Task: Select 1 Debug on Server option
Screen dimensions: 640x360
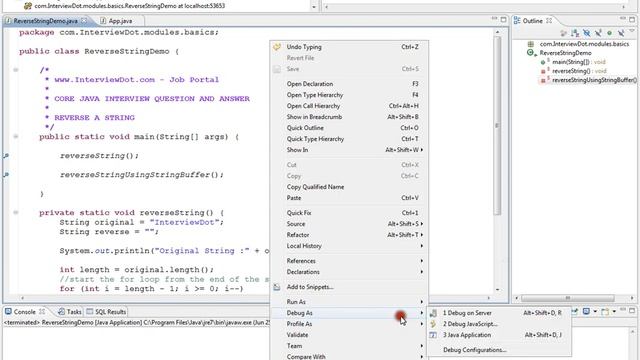Action: click(x=499, y=313)
